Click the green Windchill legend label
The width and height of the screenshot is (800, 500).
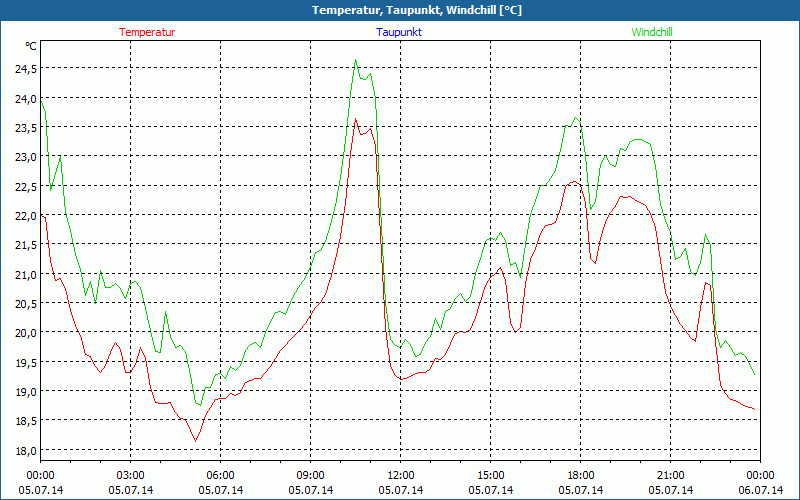coord(652,32)
